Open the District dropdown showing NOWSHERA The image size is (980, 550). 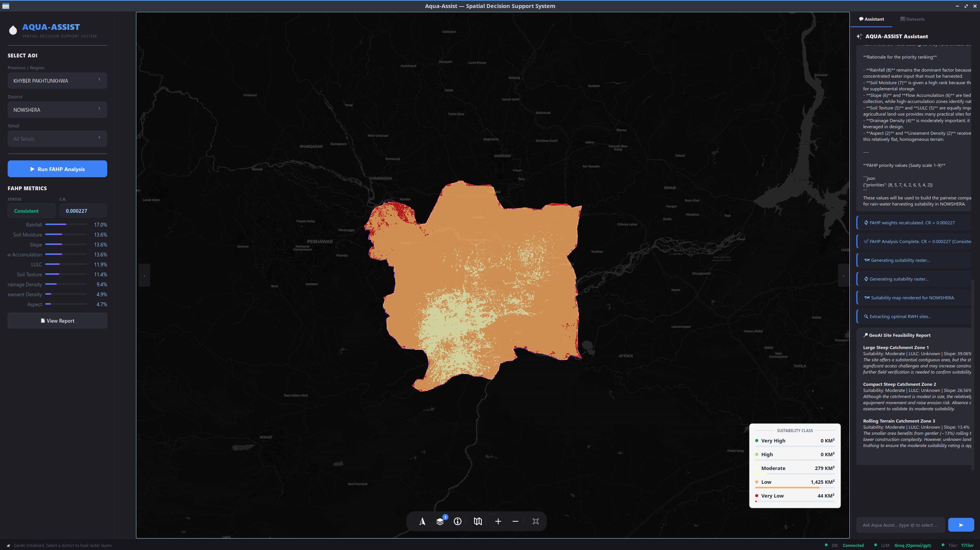tap(57, 109)
